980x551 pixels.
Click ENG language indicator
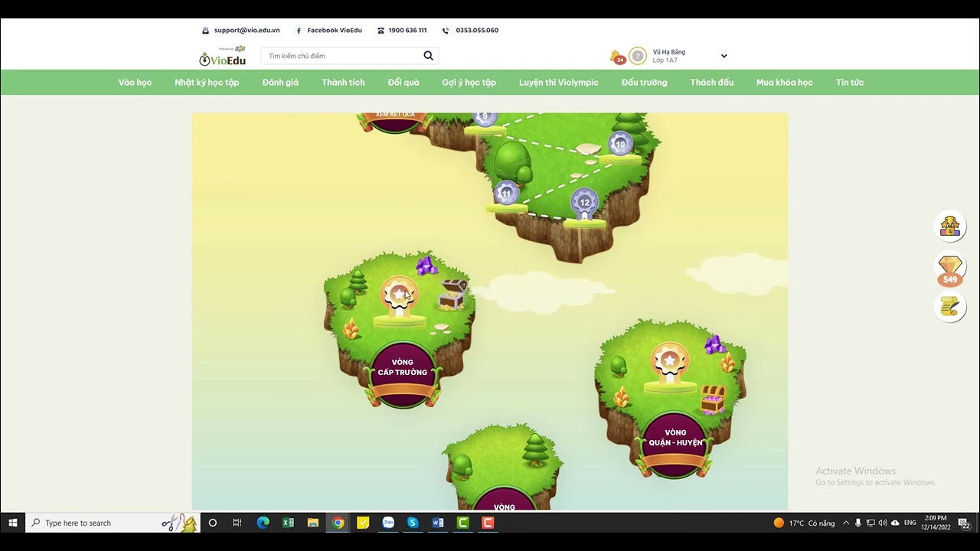(x=910, y=523)
